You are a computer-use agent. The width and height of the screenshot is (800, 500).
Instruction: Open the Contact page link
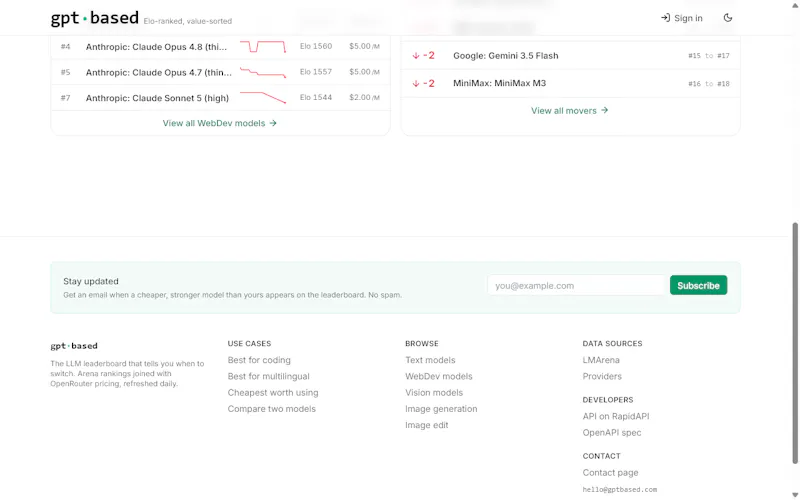point(610,472)
